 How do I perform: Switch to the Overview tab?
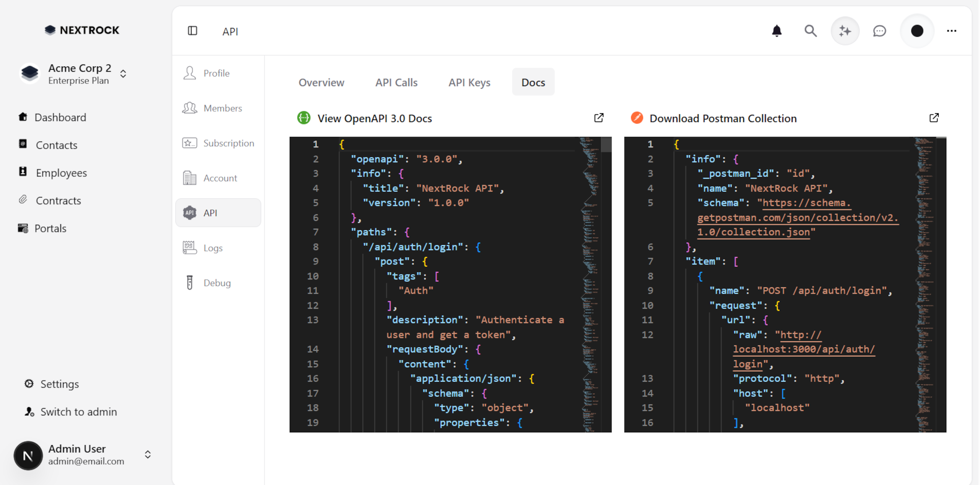click(322, 82)
